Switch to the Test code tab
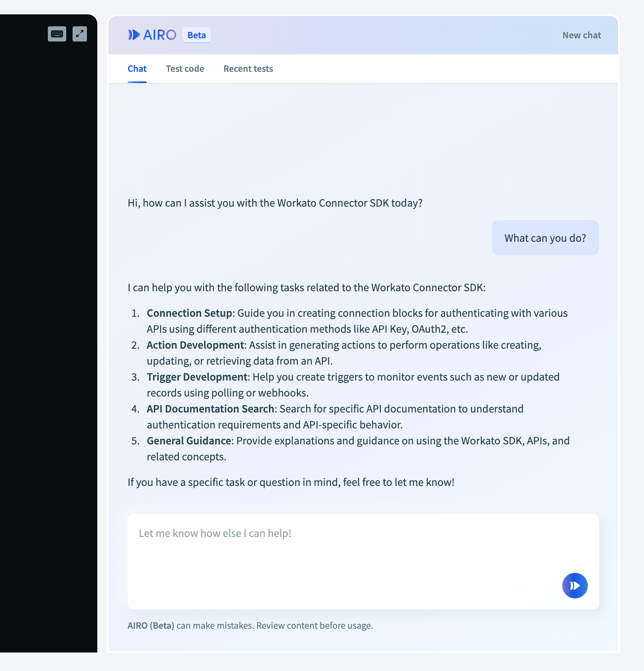 pyautogui.click(x=185, y=69)
